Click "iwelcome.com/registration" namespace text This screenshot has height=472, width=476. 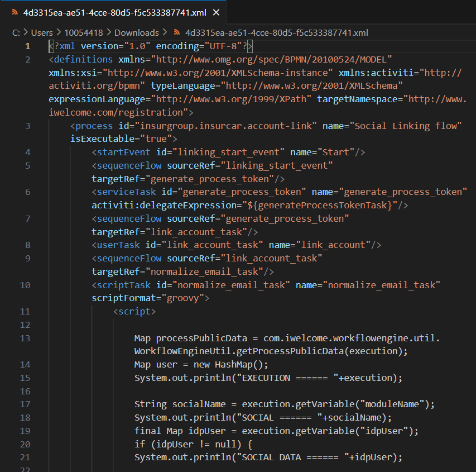click(x=116, y=113)
